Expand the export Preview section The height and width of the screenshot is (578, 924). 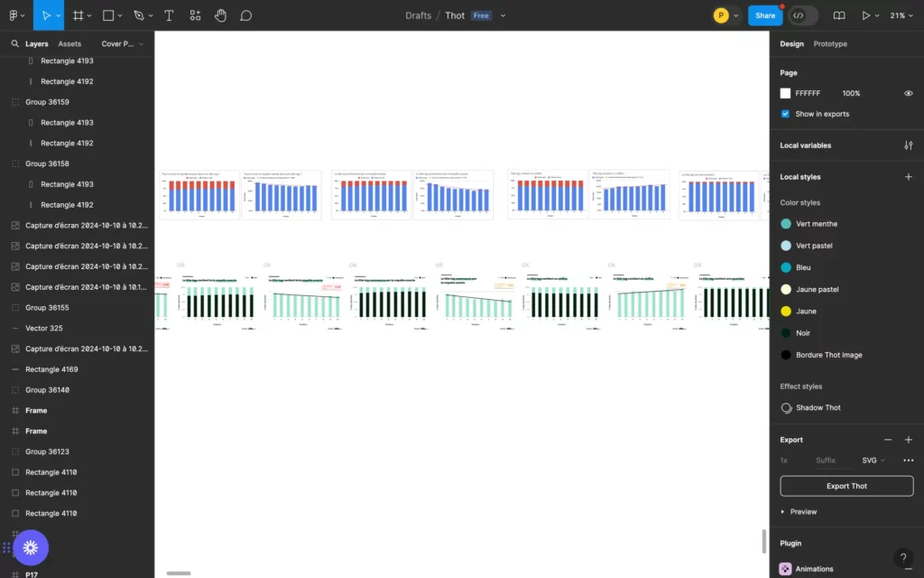pos(783,512)
